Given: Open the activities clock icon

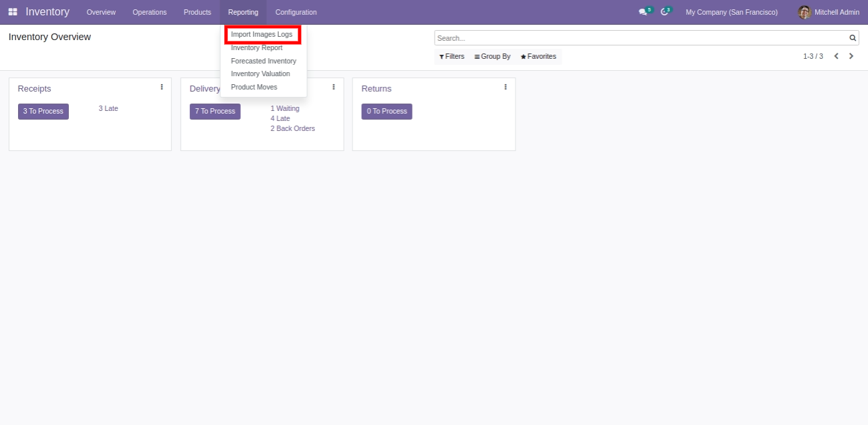Looking at the screenshot, I should point(664,12).
